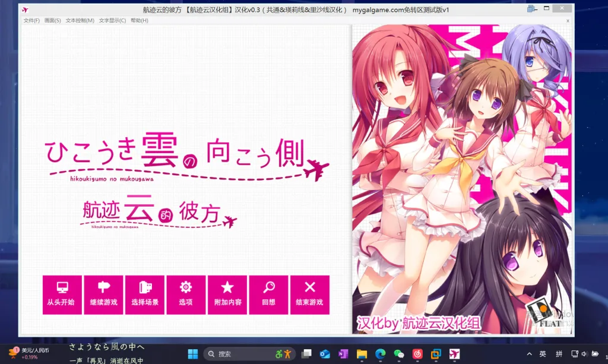Click the 结束游戏 exit game tile
The width and height of the screenshot is (608, 364).
click(309, 295)
